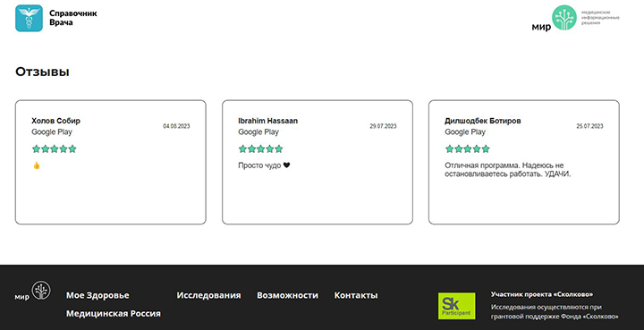644x330 pixels.
Task: Open Контакты in footer menu
Action: pos(356,295)
